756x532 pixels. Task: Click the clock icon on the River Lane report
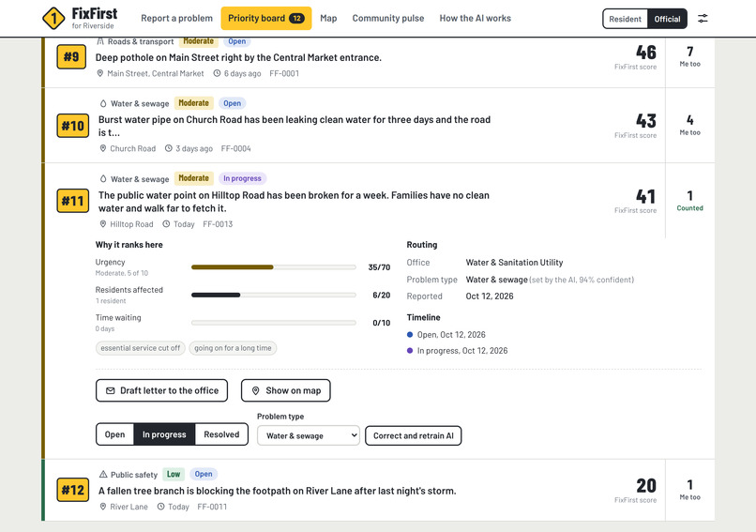tap(161, 507)
